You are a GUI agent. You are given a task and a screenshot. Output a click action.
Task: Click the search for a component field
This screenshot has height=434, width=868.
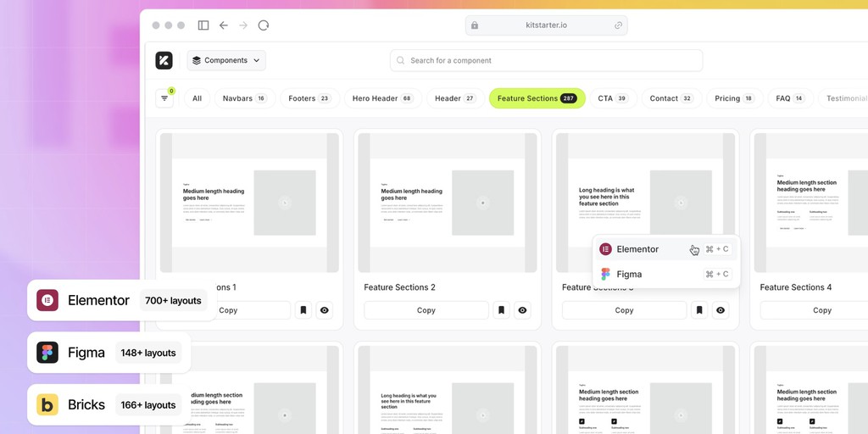(x=547, y=60)
